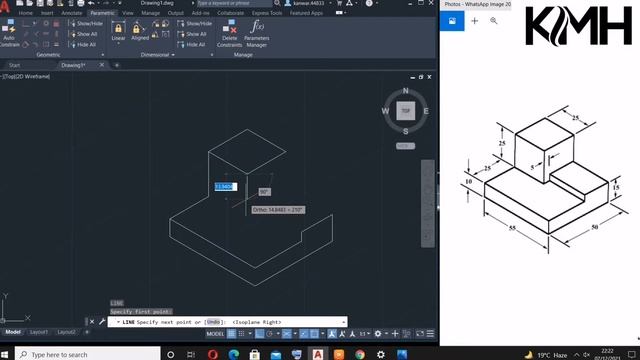The height and width of the screenshot is (360, 640).
Task: Open the Insert ribbon tab
Action: point(47,13)
